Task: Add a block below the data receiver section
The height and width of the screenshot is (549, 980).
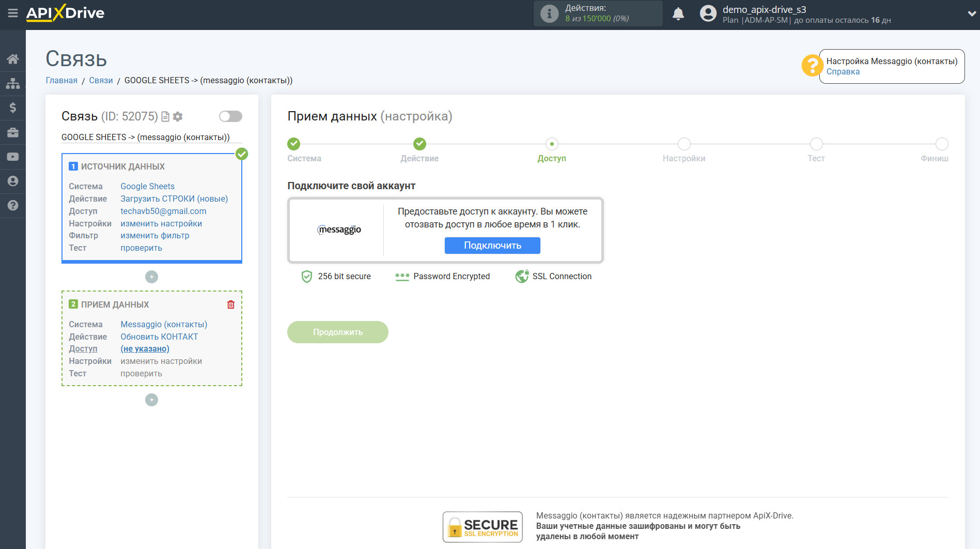Action: point(151,400)
